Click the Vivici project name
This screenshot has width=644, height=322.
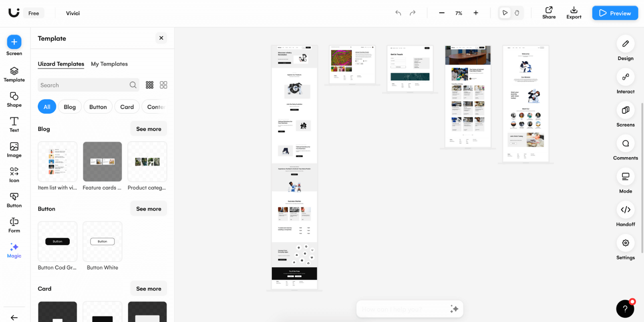click(x=73, y=13)
